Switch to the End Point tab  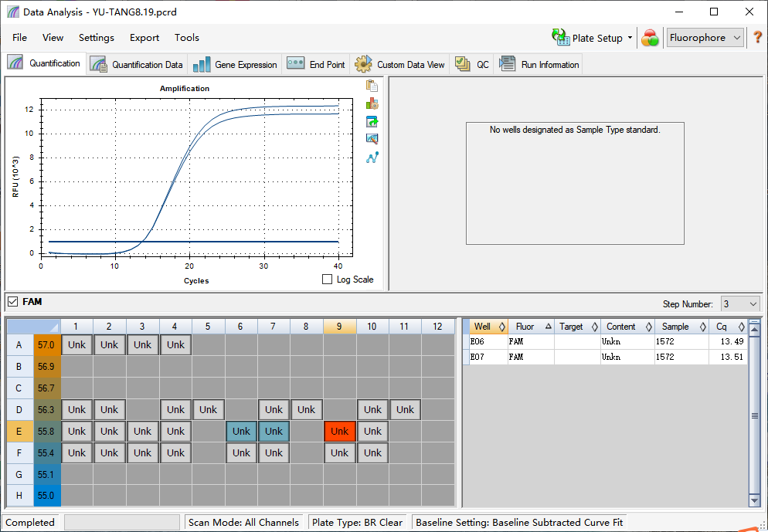(316, 64)
